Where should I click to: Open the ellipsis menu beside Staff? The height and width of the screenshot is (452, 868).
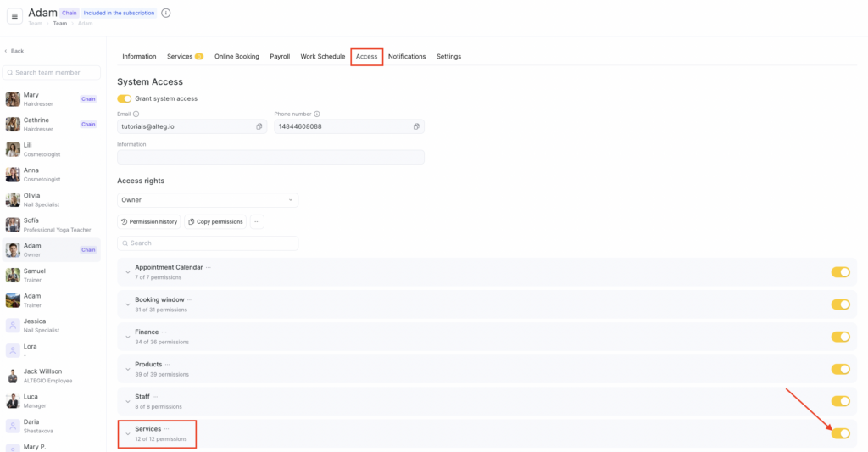click(x=156, y=397)
